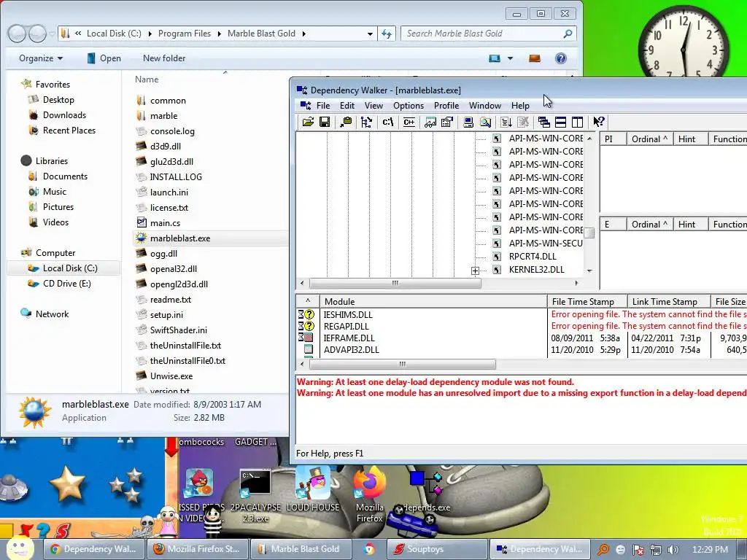Click the Configure Search Order magnifier icon
Image resolution: width=747 pixels, height=560 pixels.
pos(485,122)
